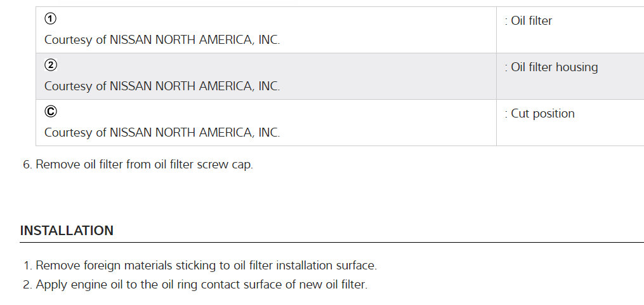Click the circled letter C callout icon

[50, 112]
